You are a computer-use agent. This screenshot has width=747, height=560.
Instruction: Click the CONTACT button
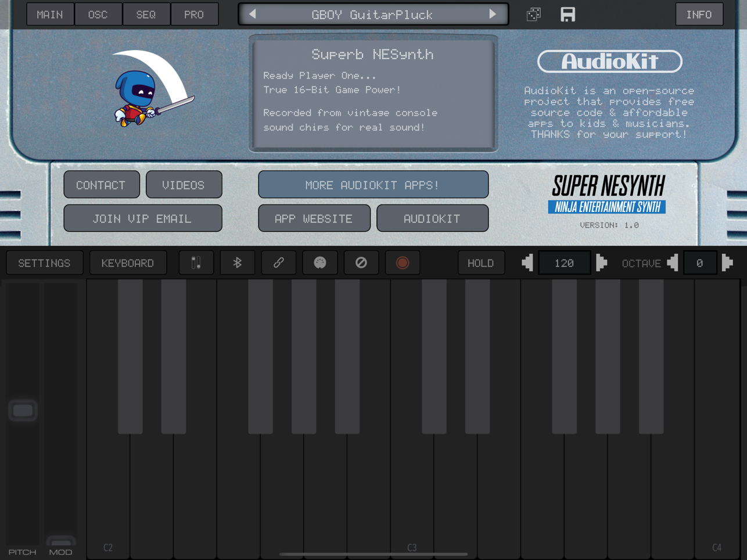(102, 185)
